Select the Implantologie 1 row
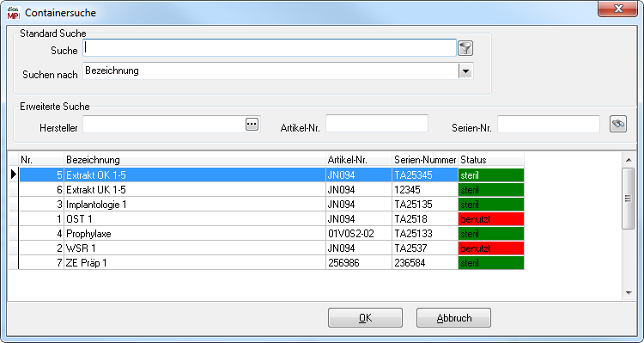Viewport: 644px width, 343px height. (271, 205)
